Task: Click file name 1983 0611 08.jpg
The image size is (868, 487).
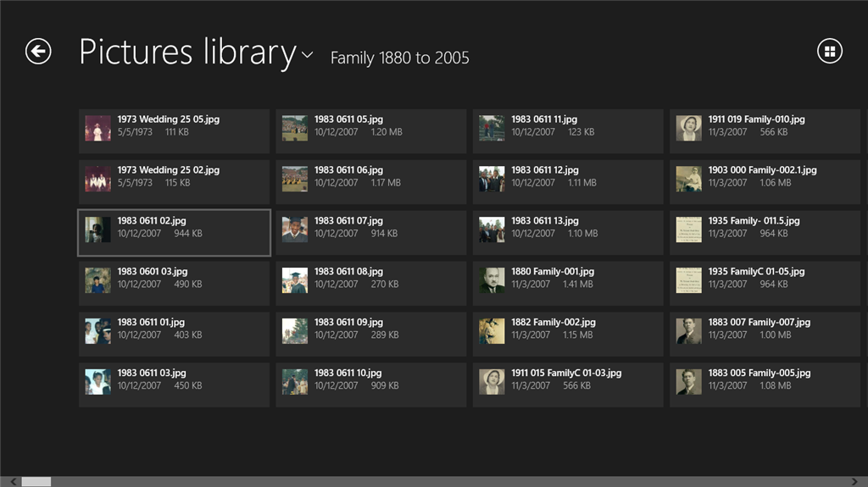Action: click(x=348, y=272)
